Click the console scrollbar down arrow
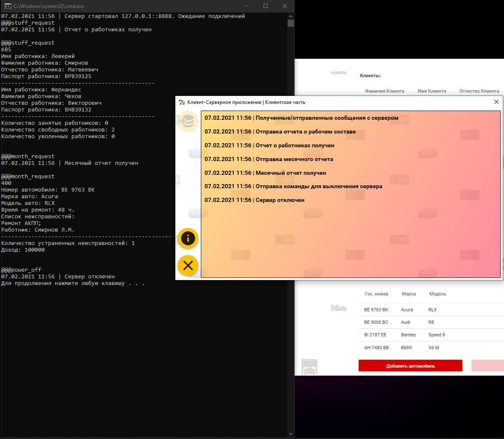The width and height of the screenshot is (504, 439). [x=291, y=434]
